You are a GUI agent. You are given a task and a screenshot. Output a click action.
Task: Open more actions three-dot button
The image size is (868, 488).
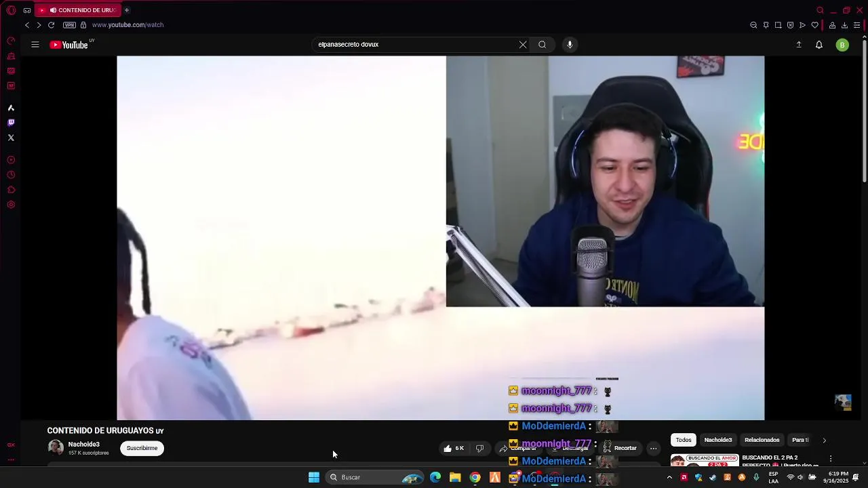point(653,448)
